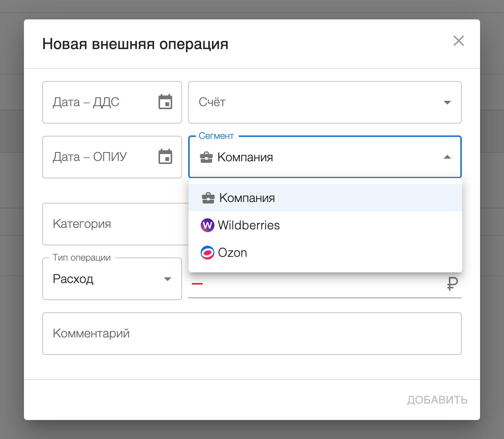Expand the Счёт dropdown arrow
This screenshot has height=439, width=504.
pos(447,102)
